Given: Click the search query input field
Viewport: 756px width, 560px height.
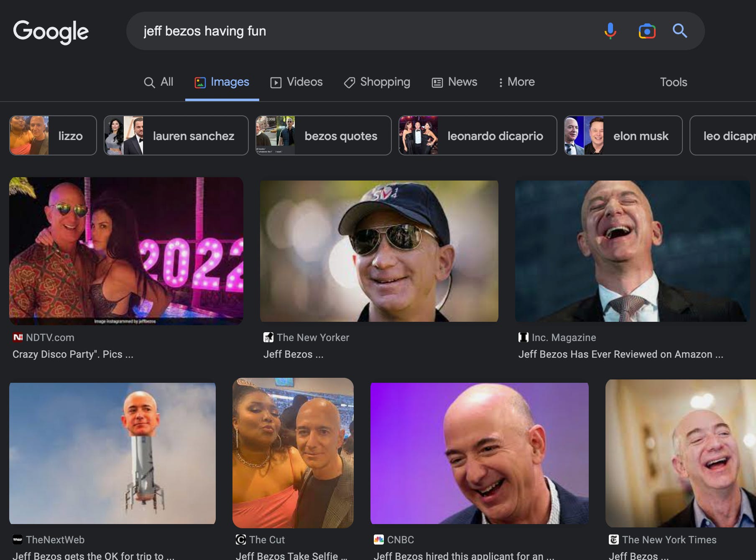Looking at the screenshot, I should tap(364, 31).
